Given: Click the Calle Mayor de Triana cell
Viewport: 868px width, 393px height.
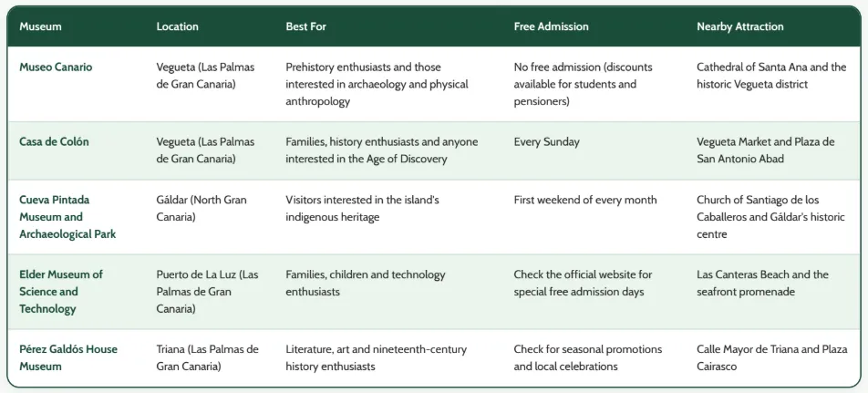Looking at the screenshot, I should point(771,357).
